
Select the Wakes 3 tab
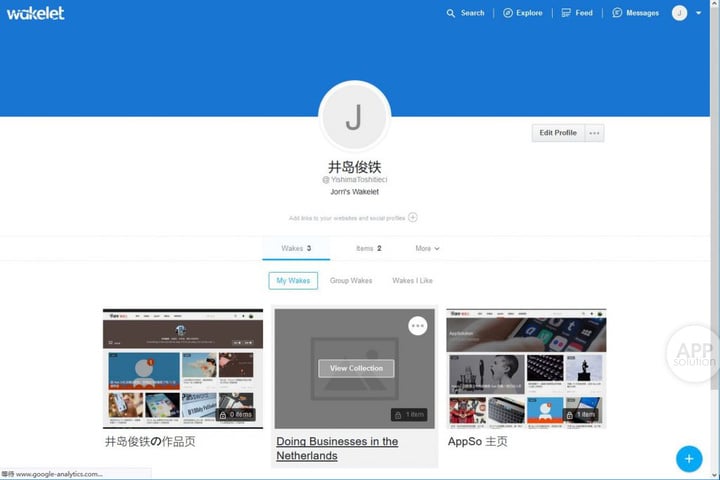click(x=296, y=248)
